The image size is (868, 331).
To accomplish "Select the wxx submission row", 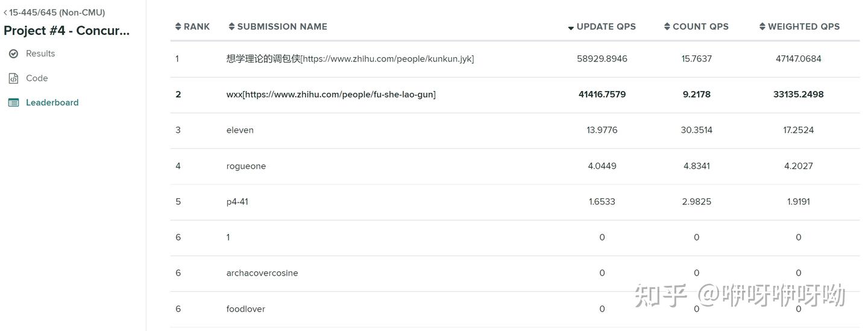I will (x=331, y=94).
